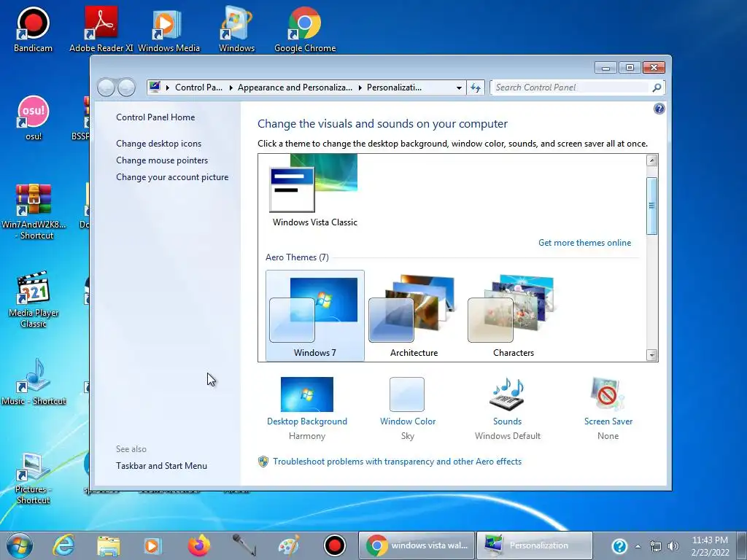The image size is (747, 560).
Task: Open Bandicam desktop shortcut
Action: click(x=33, y=29)
